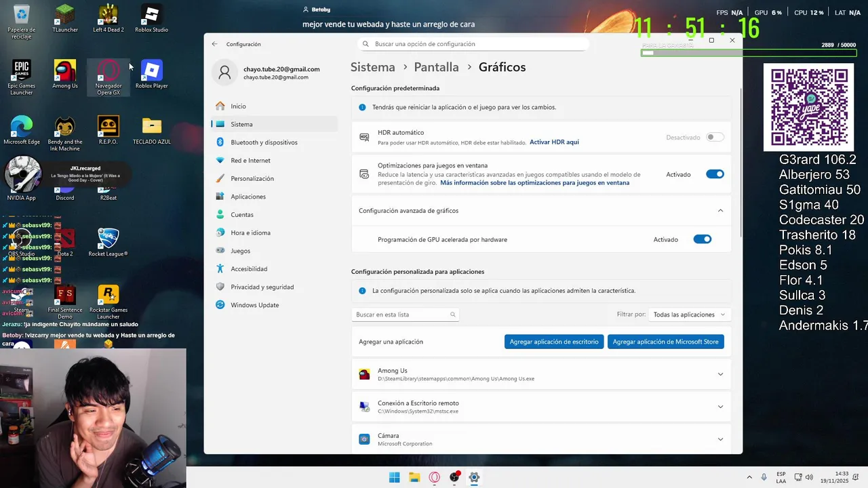Open Opera GX from taskbar

tap(434, 477)
